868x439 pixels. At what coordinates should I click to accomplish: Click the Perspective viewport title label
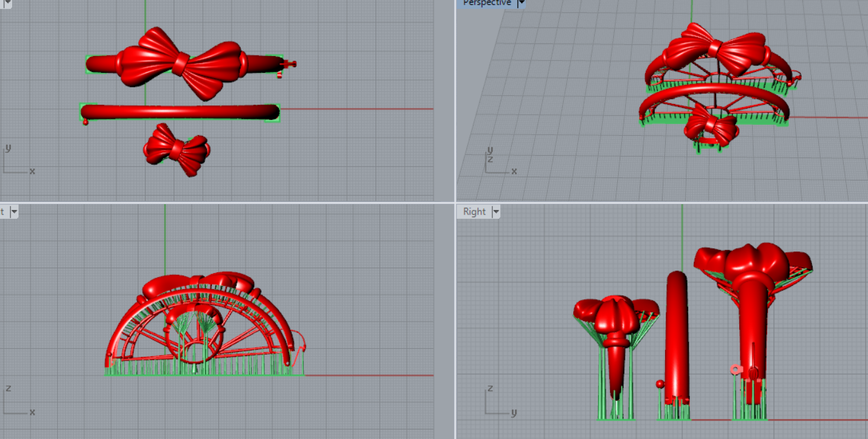point(486,3)
